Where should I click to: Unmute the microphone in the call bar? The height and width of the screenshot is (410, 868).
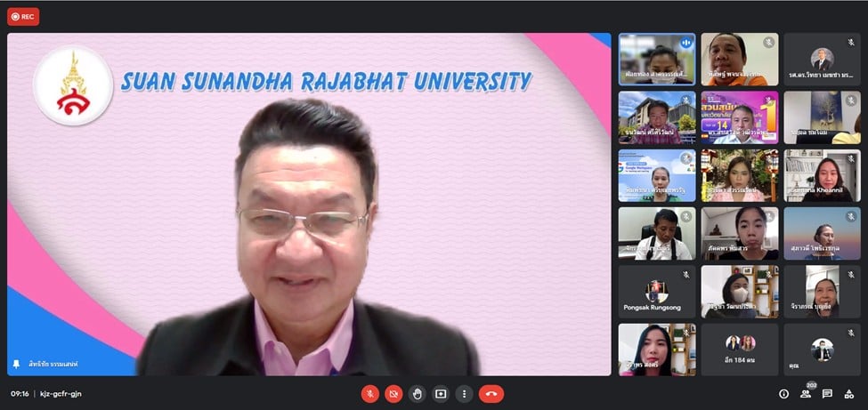coord(369,393)
